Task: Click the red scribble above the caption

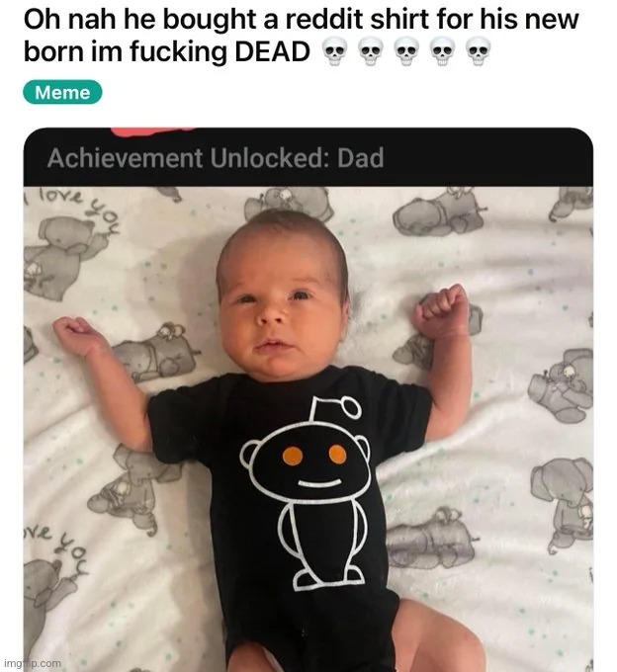Action: (x=153, y=131)
